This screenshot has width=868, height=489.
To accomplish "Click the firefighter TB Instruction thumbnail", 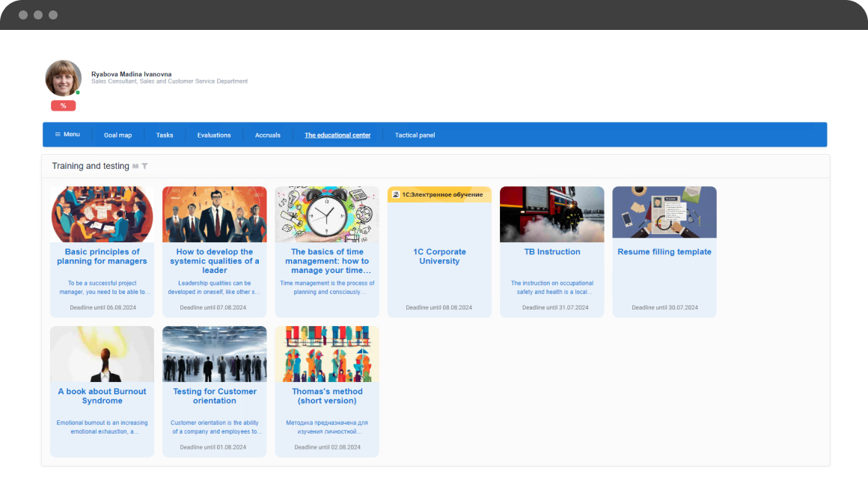I will [552, 214].
